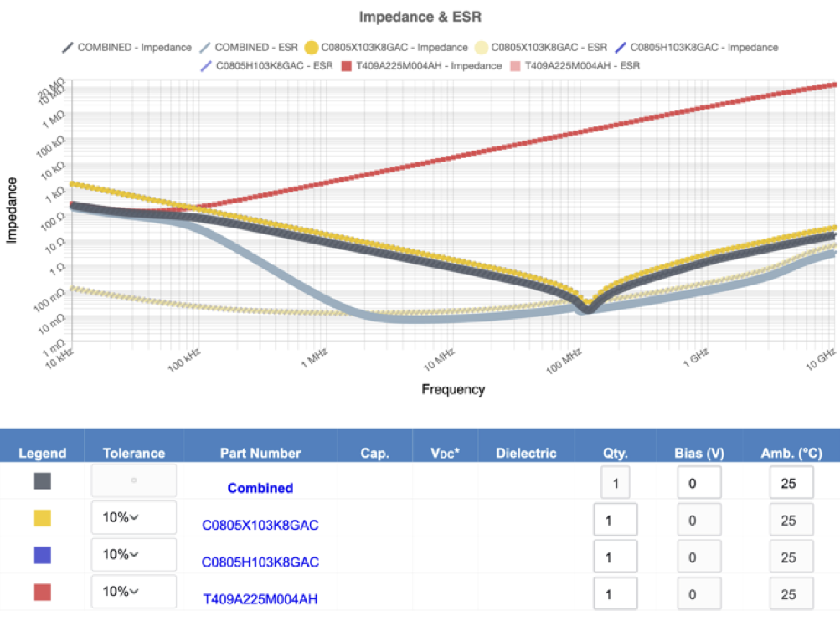Screen dimensions: 840x621
Task: Click C0805H103K8GAC - ESR legend icon
Action: click(206, 65)
